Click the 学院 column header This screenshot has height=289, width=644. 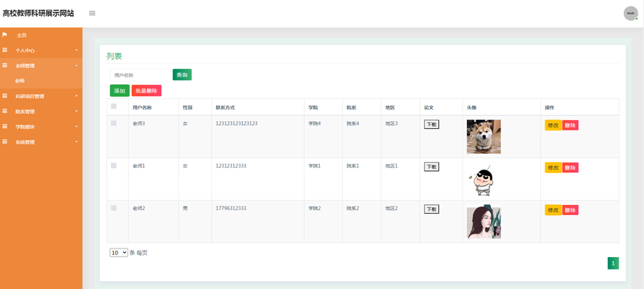pos(313,108)
